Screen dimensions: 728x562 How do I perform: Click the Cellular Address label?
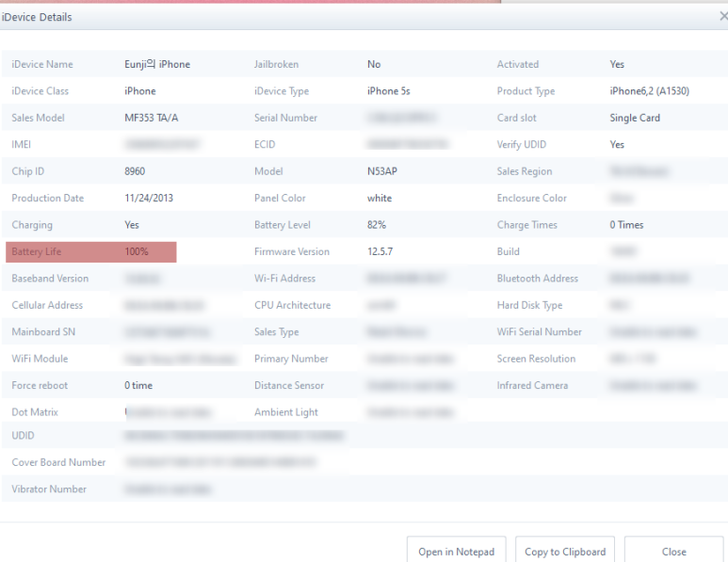[47, 305]
